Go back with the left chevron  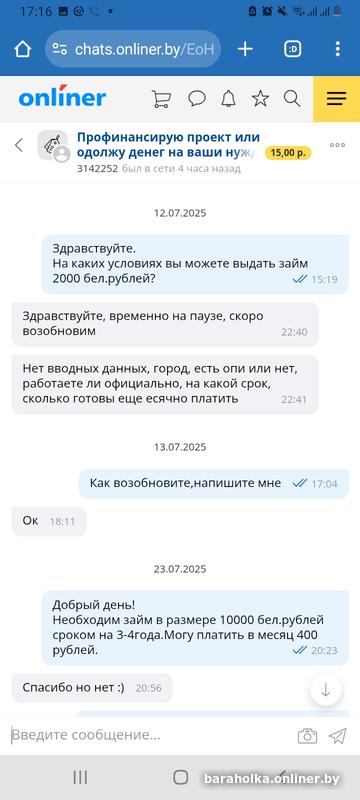(19, 145)
